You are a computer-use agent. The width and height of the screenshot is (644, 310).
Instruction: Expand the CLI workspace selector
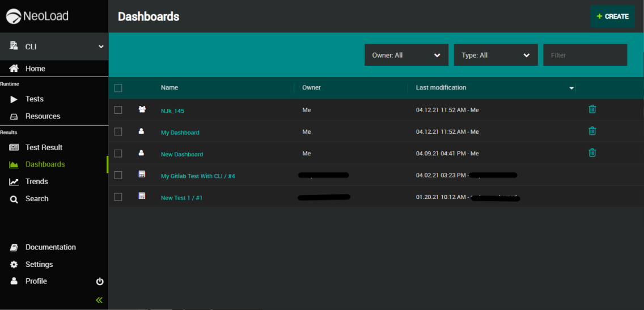click(x=54, y=46)
